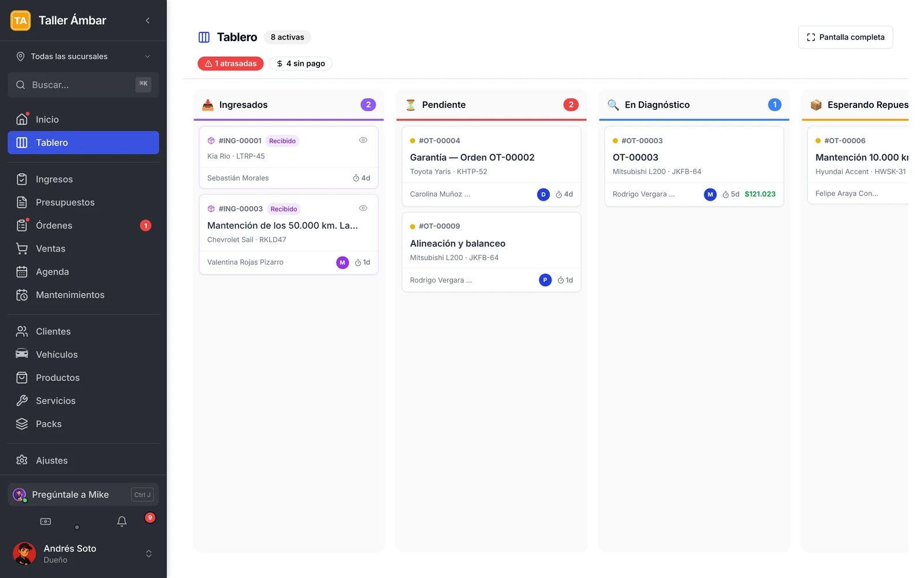This screenshot has height=578, width=924.
Task: Click the Mantenimientos calendar-clock icon
Action: tap(22, 295)
